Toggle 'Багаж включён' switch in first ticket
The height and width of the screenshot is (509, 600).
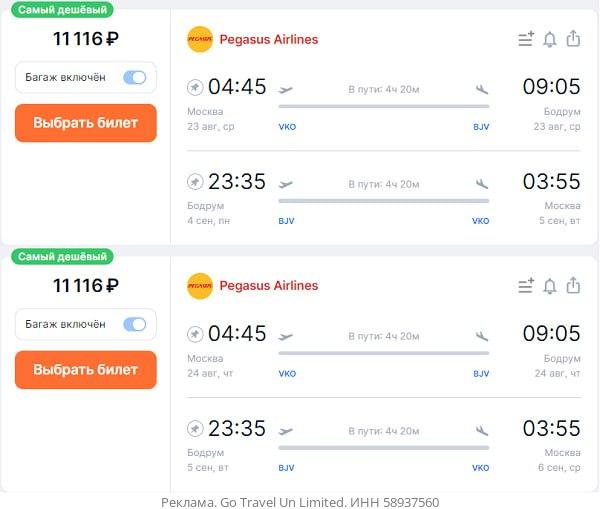click(x=134, y=77)
